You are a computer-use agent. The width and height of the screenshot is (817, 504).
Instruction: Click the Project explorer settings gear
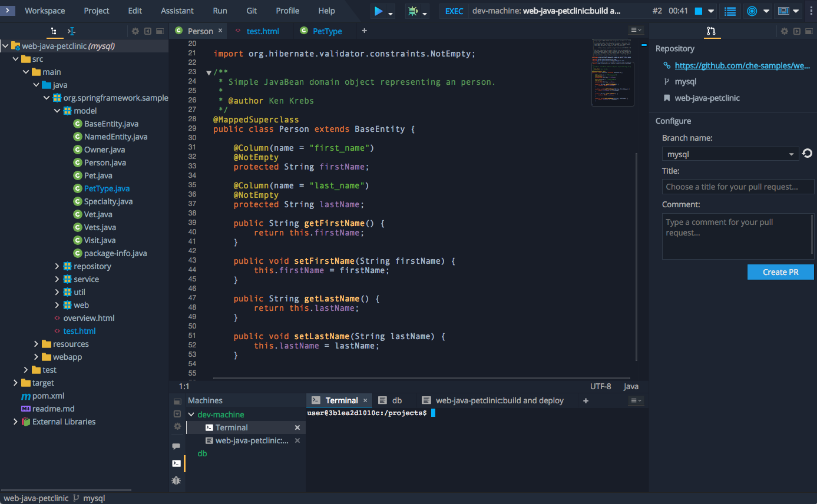135,31
